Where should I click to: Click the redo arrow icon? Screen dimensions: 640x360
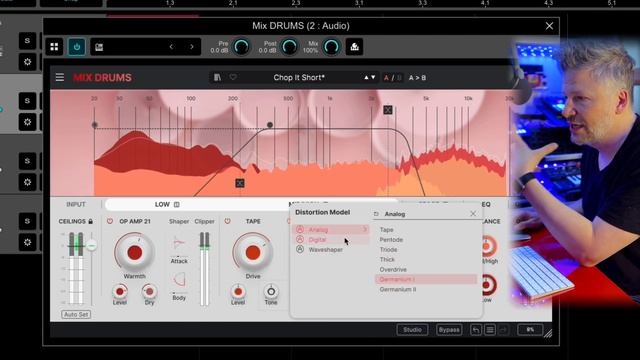pos(503,330)
